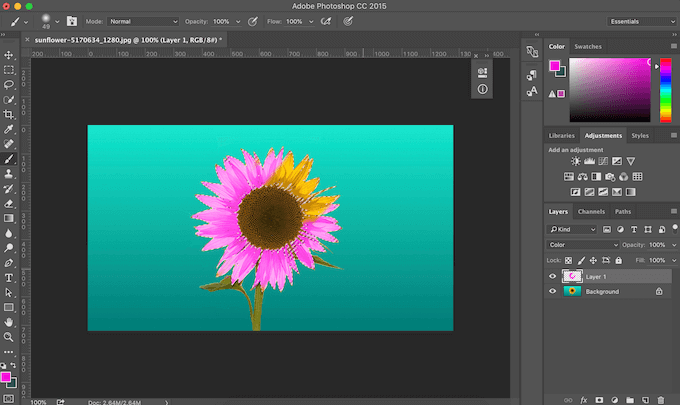
Task: Click the Brightness/Contrast adjustment icon
Action: (576, 160)
